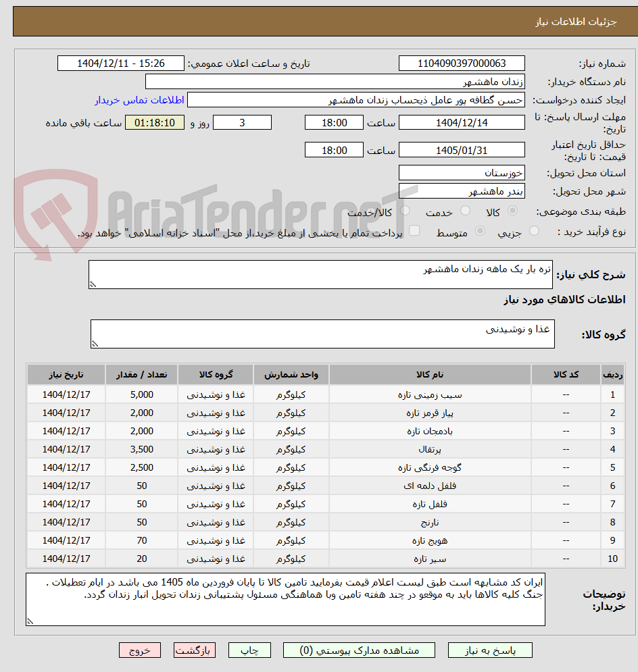Screen dimensions: 638x672
Task: Click the تعداد / مقدار column header
Action: (141, 375)
